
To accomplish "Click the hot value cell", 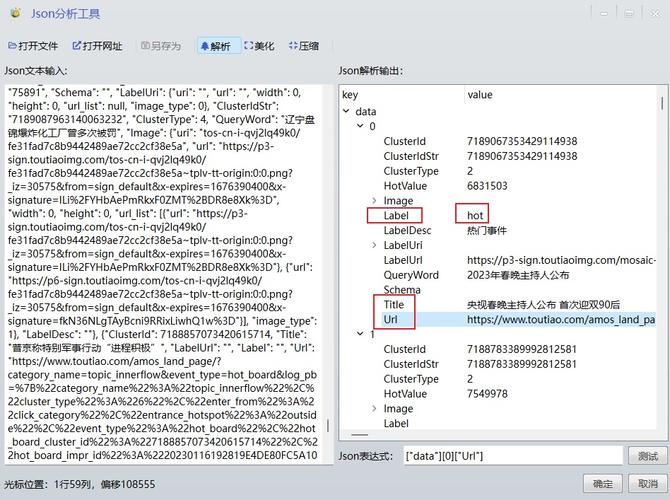I will click(475, 216).
